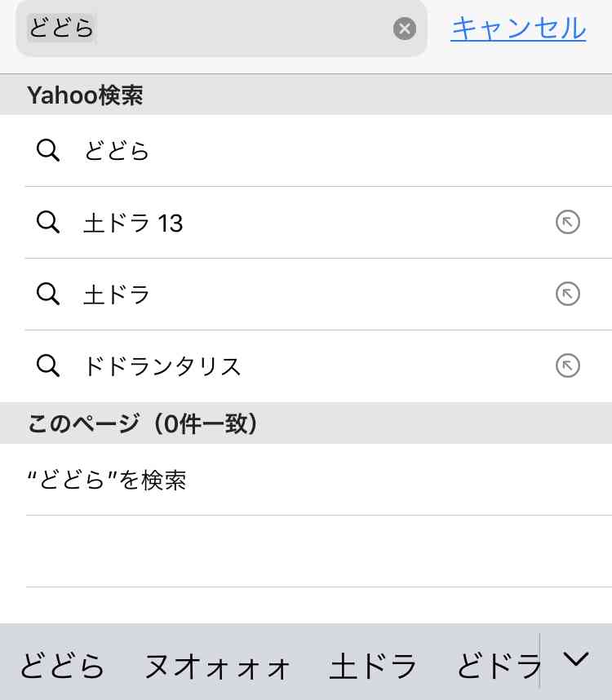Fill query with ドドランタリス arrow icon

pos(567,366)
